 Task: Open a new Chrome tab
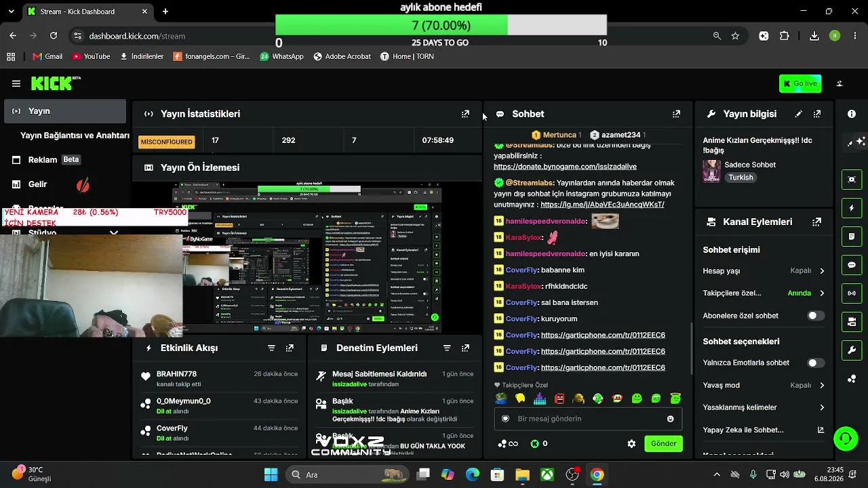coord(165,12)
